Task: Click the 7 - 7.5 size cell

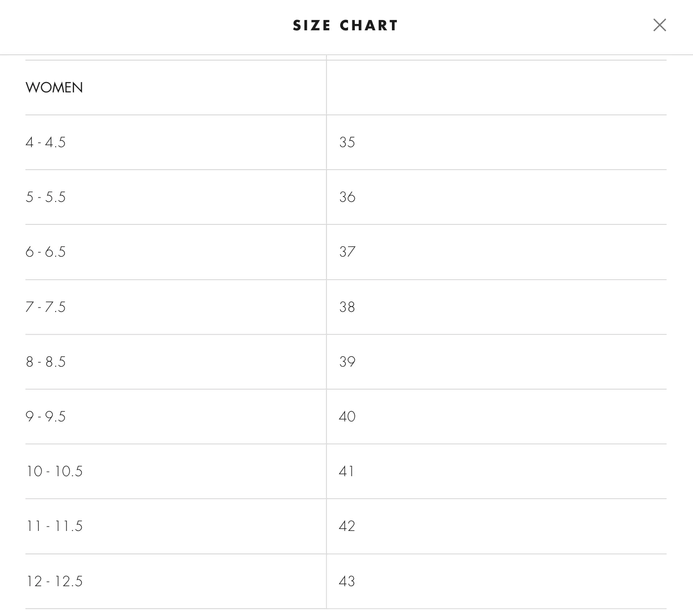Action: pyautogui.click(x=175, y=307)
